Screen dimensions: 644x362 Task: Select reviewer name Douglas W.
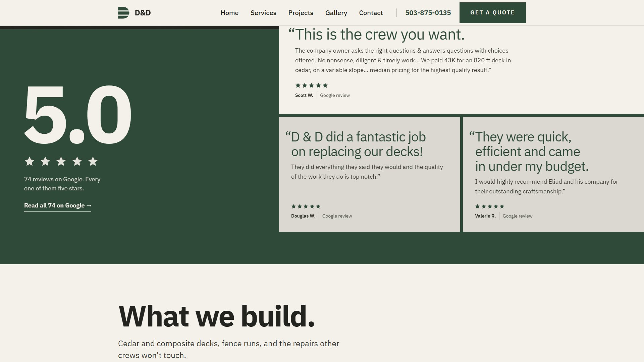point(303,216)
